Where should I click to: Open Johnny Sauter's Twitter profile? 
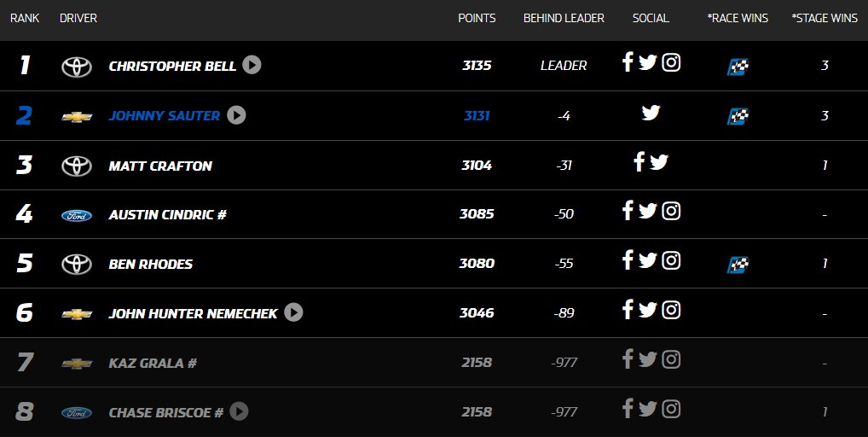click(x=651, y=113)
